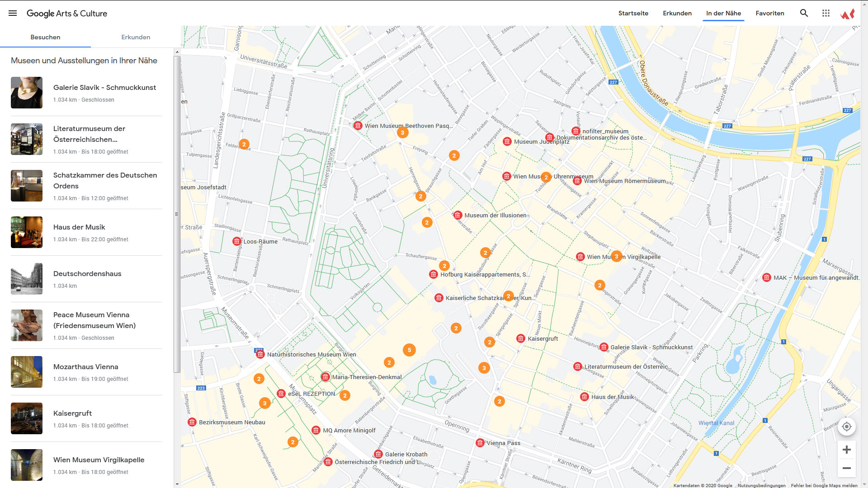Select Kaiserliche Schatzkammer map pin
The width and height of the screenshot is (868, 488).
(x=439, y=298)
